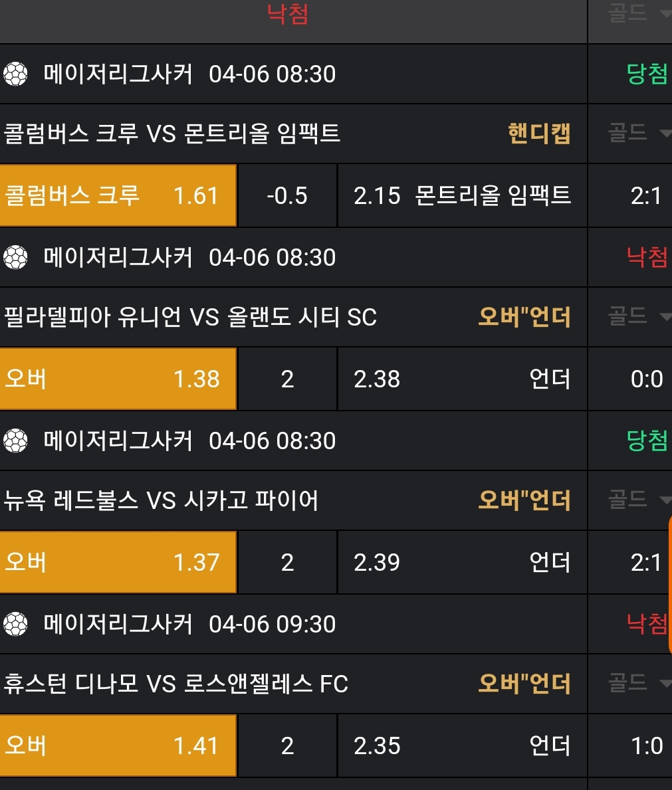Click the 핸디캡 bet type label
This screenshot has width=672, height=790.
point(539,134)
